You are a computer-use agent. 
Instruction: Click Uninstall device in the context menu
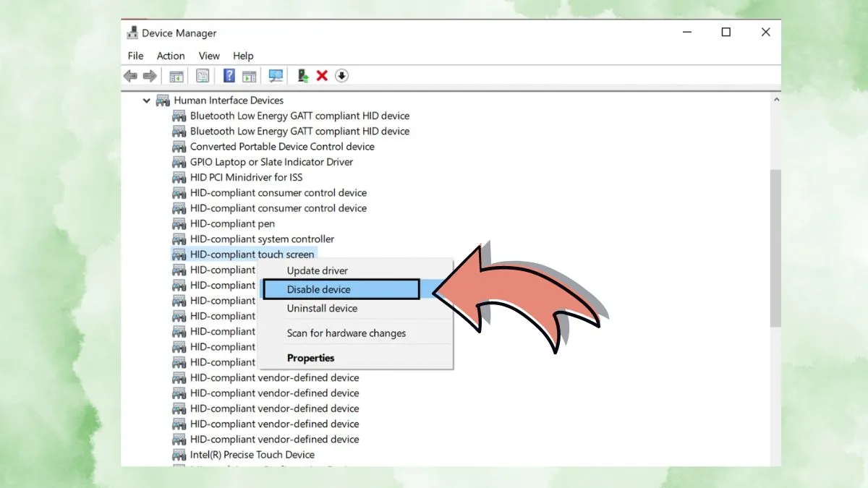(322, 308)
